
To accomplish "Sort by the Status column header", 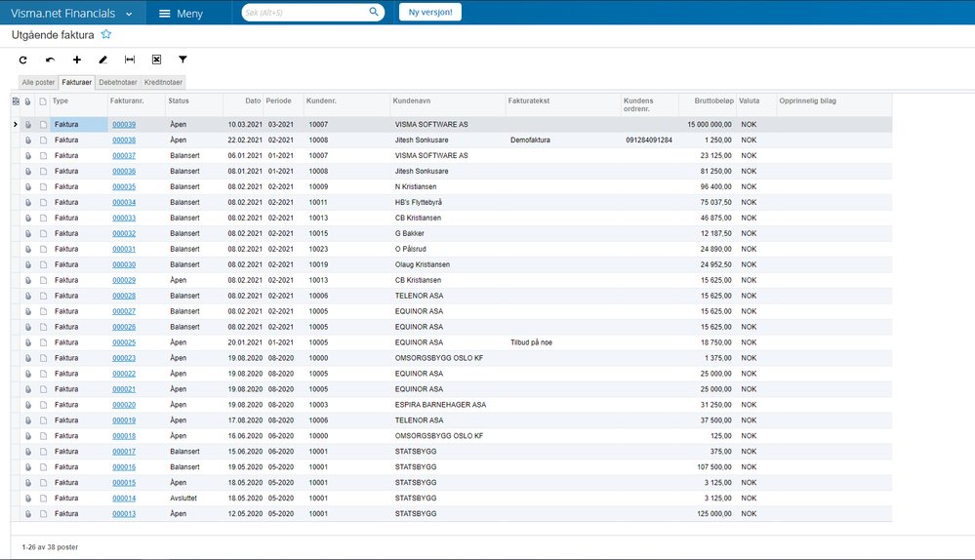I will (x=179, y=100).
